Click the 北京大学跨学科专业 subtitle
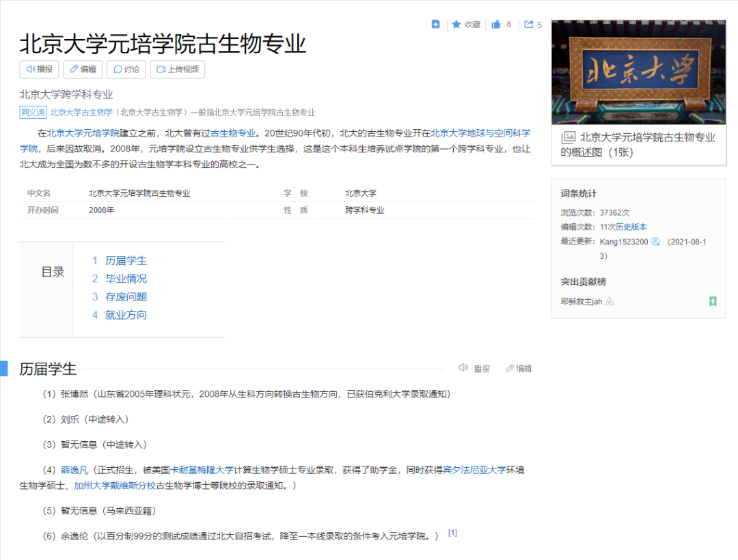The height and width of the screenshot is (560, 738). coord(66,94)
